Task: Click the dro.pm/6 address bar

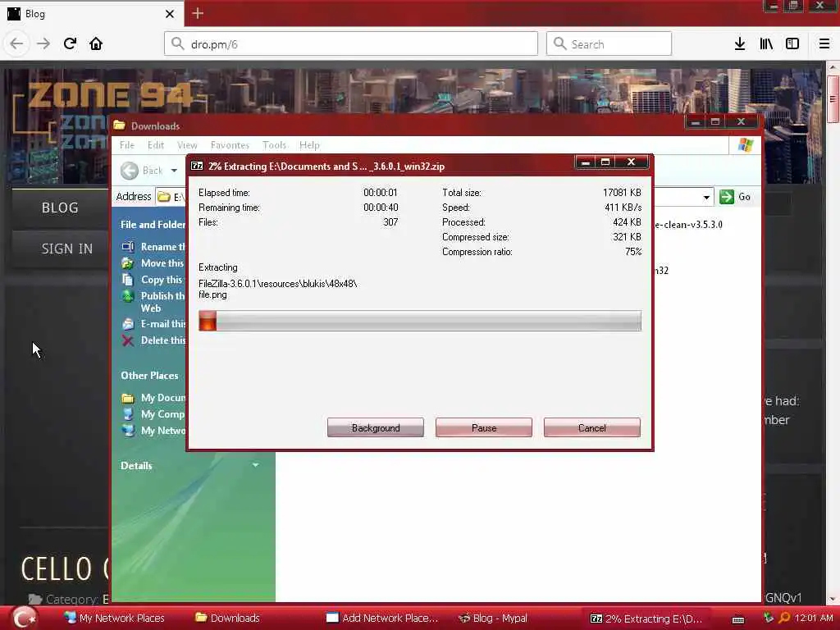Action: (351, 44)
